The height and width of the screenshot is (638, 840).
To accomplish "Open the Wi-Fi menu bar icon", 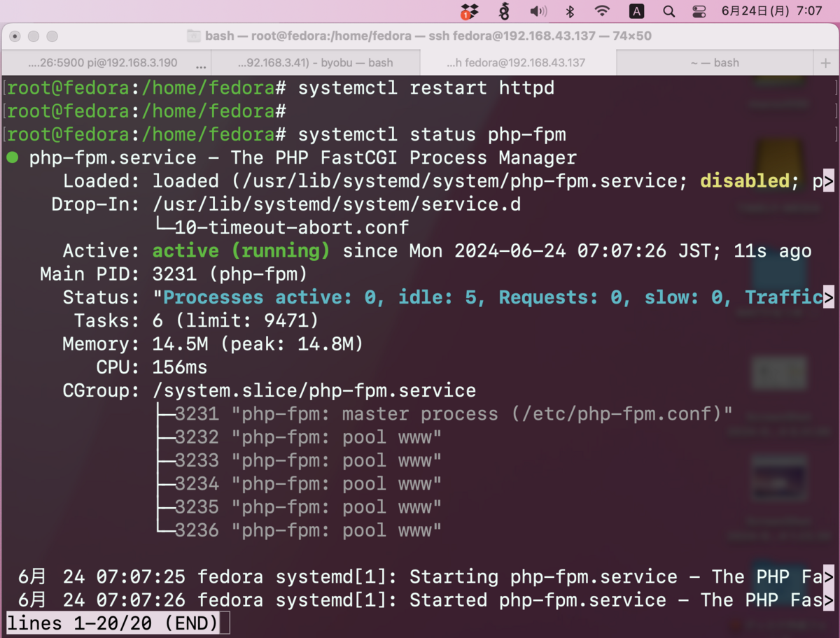I will [602, 11].
